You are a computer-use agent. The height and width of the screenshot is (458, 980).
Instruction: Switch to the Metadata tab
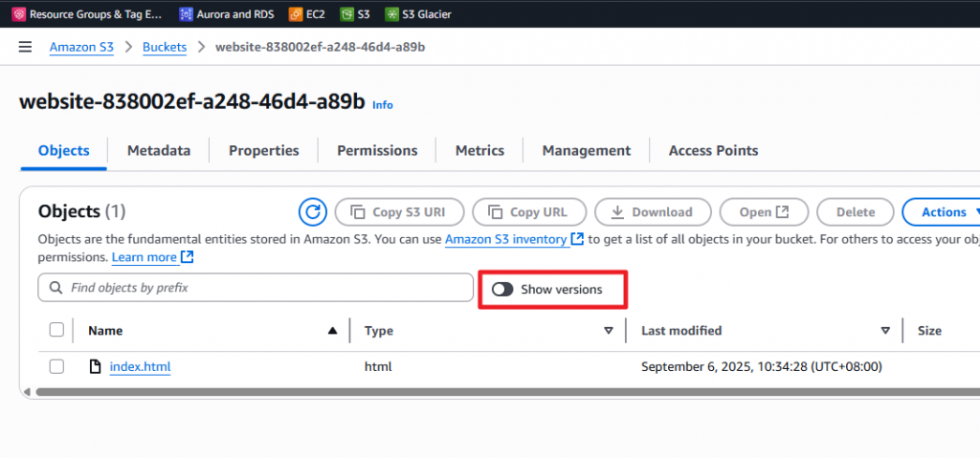pyautogui.click(x=159, y=150)
